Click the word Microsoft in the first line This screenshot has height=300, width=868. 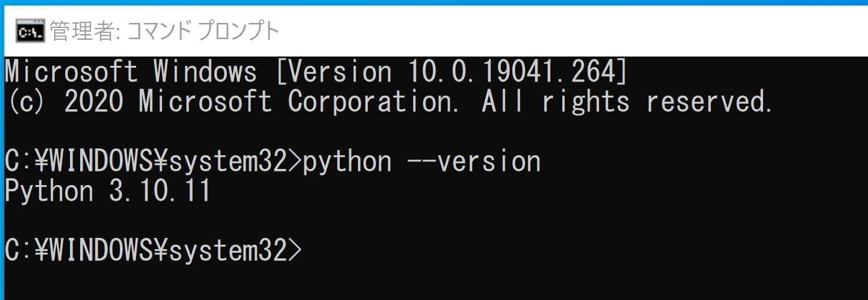click(x=71, y=72)
